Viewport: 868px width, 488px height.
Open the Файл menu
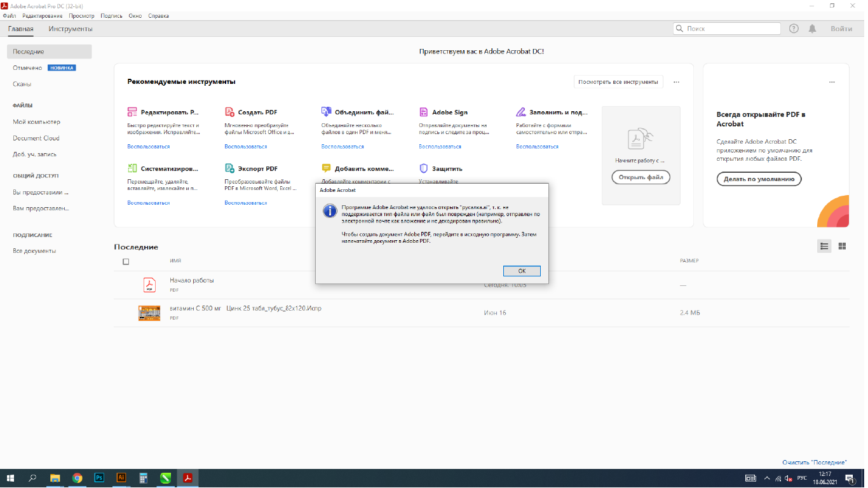click(x=10, y=15)
